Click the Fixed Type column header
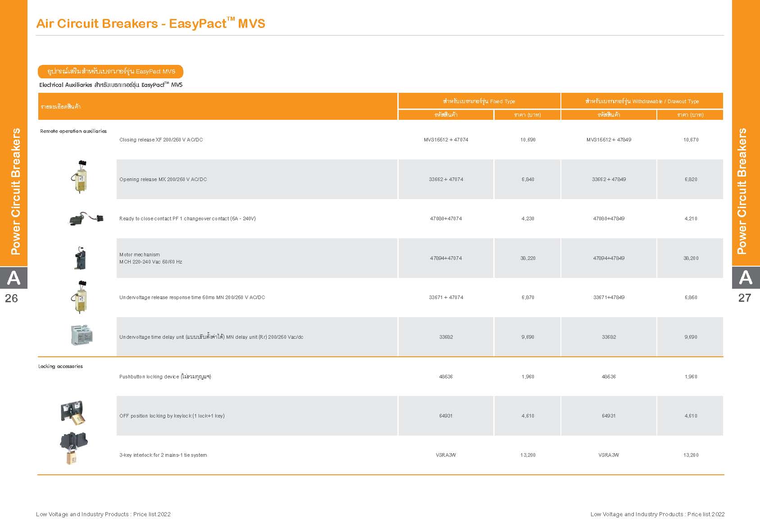 479,101
